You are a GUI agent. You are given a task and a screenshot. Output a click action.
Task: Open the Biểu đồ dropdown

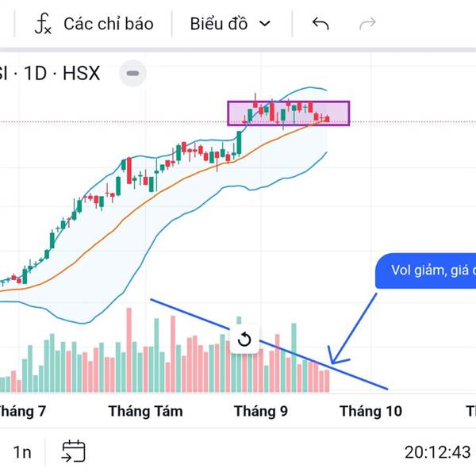(x=230, y=24)
